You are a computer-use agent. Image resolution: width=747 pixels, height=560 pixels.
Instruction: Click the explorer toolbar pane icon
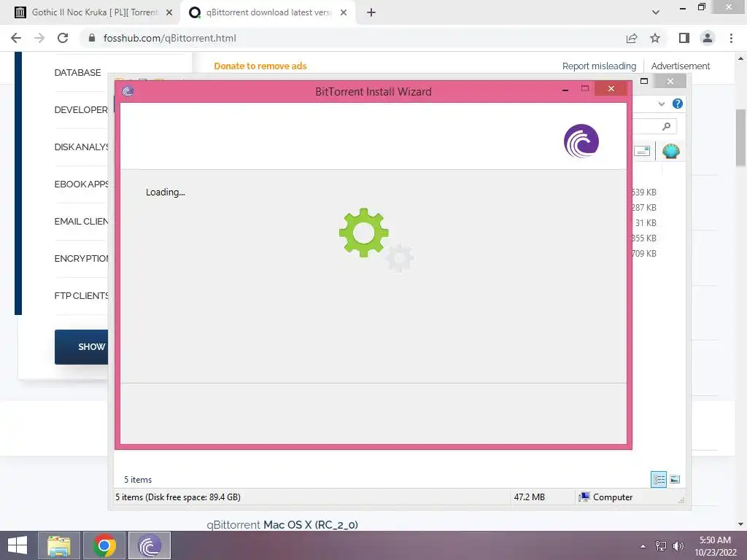pos(642,151)
